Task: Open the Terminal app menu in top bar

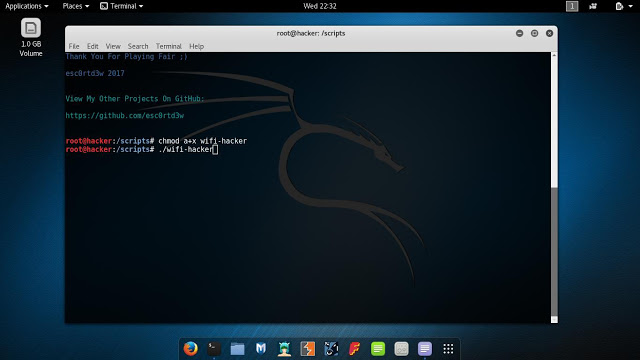Action: point(122,6)
